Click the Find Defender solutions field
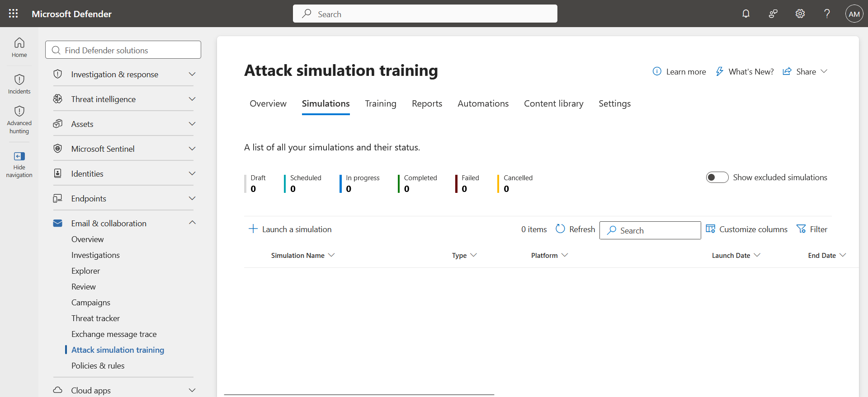 click(x=123, y=50)
